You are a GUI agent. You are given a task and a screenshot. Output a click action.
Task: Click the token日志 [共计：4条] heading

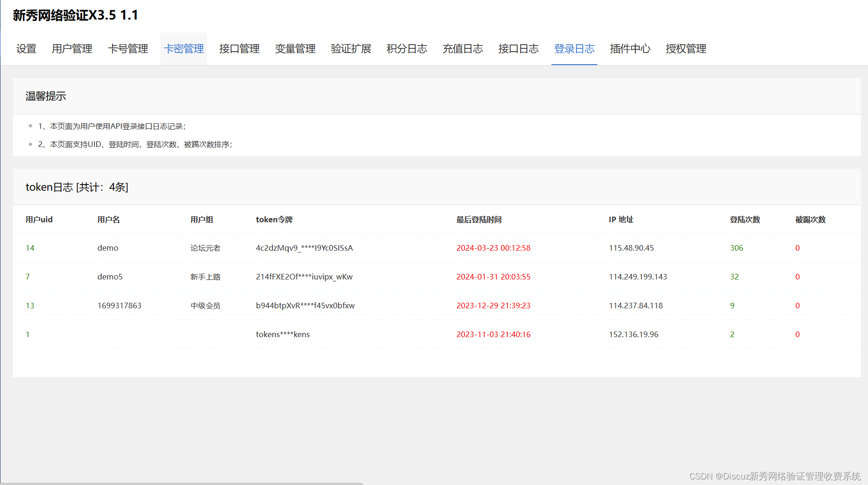coord(77,187)
